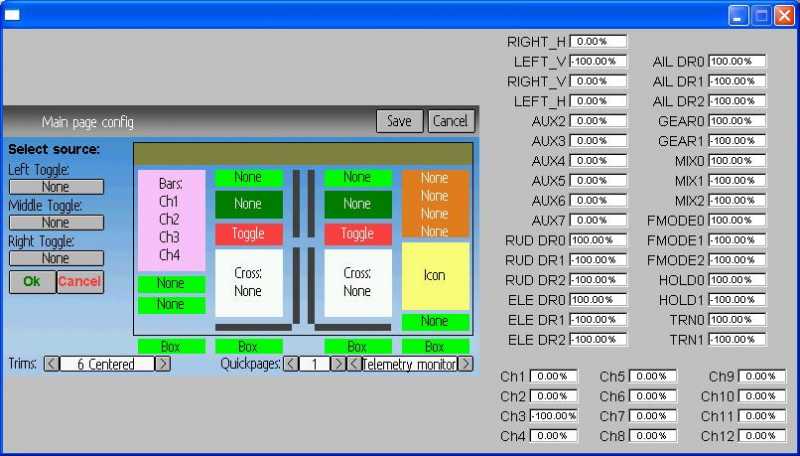
Task: Click the 'Select source:' heading
Action: click(54, 149)
